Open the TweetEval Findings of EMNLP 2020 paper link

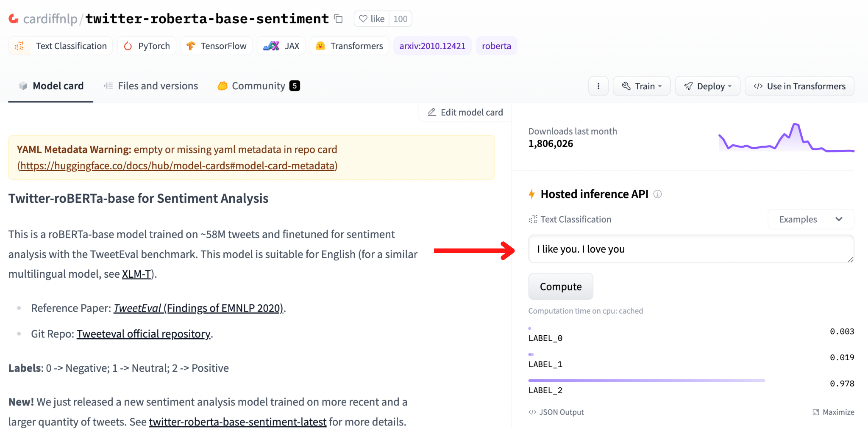[x=198, y=308]
